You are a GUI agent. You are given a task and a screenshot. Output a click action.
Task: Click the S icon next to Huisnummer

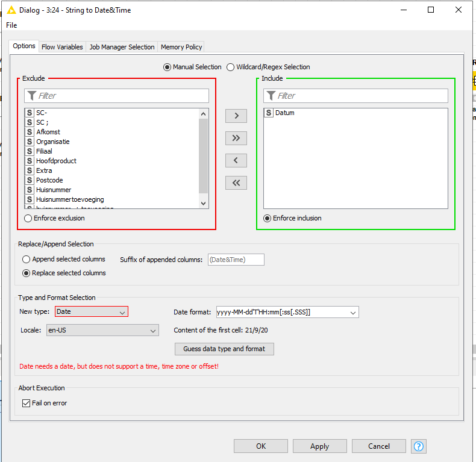coord(29,190)
